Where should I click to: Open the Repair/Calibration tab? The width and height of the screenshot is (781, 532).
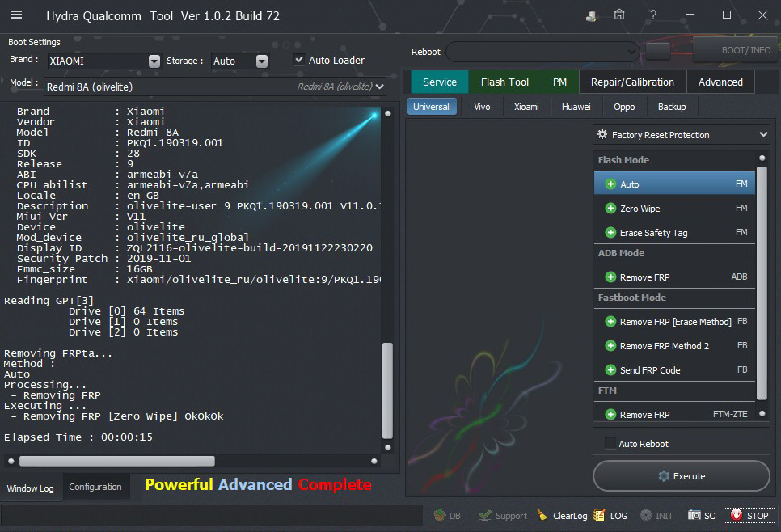coord(632,82)
